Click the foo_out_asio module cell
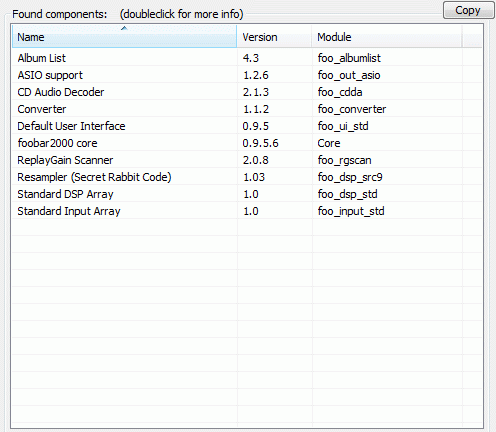Viewport: 496px width, 432px height. 349,75
